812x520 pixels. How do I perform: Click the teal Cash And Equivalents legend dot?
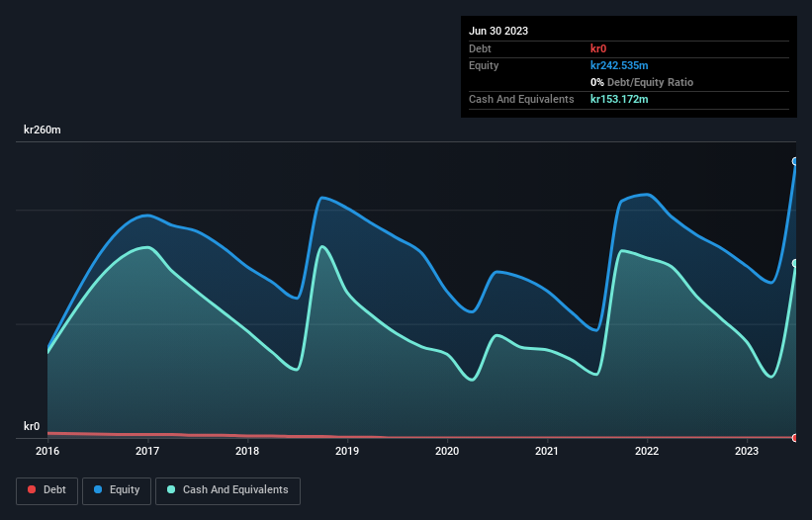(x=171, y=489)
